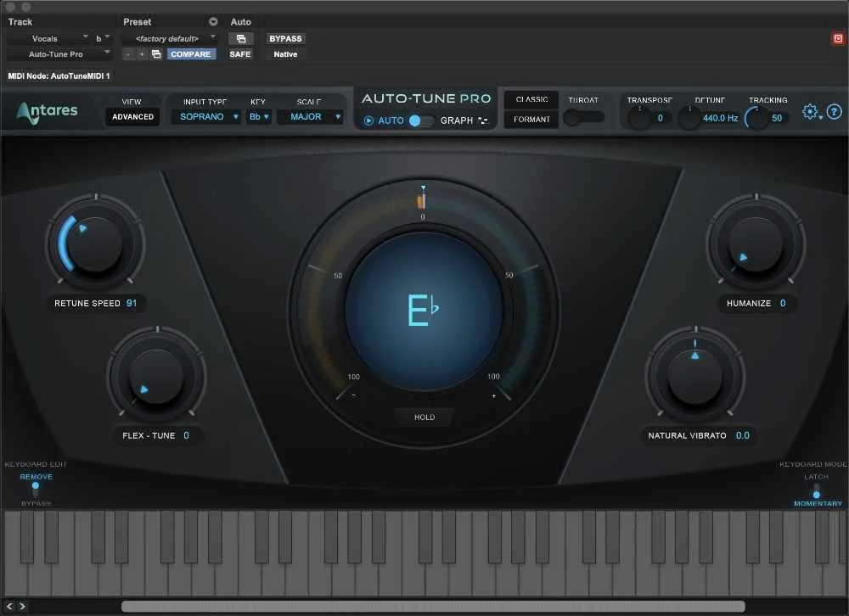849x616 pixels.
Task: Open the Vocals track selector dropdown
Action: [x=49, y=38]
